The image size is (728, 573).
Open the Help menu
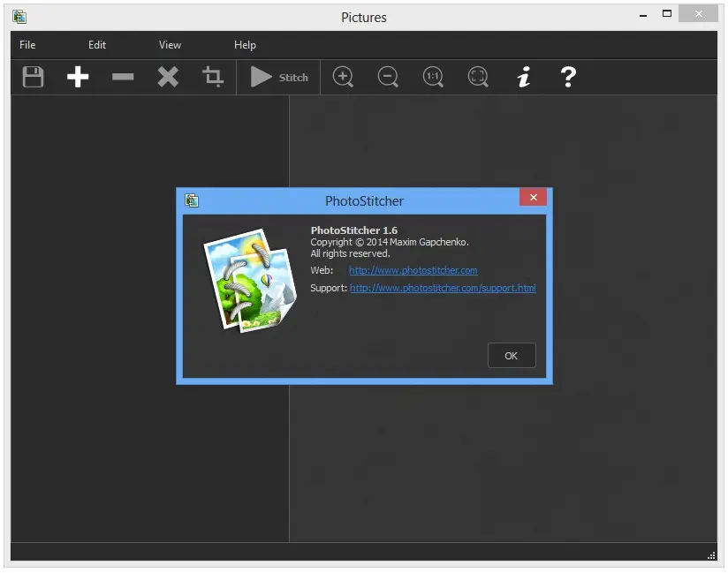(245, 45)
